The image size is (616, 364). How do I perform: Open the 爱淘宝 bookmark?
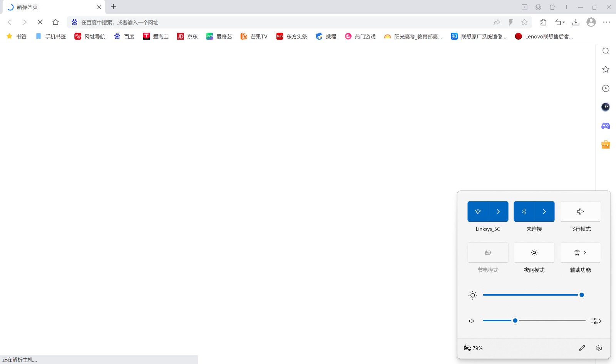[x=156, y=36]
